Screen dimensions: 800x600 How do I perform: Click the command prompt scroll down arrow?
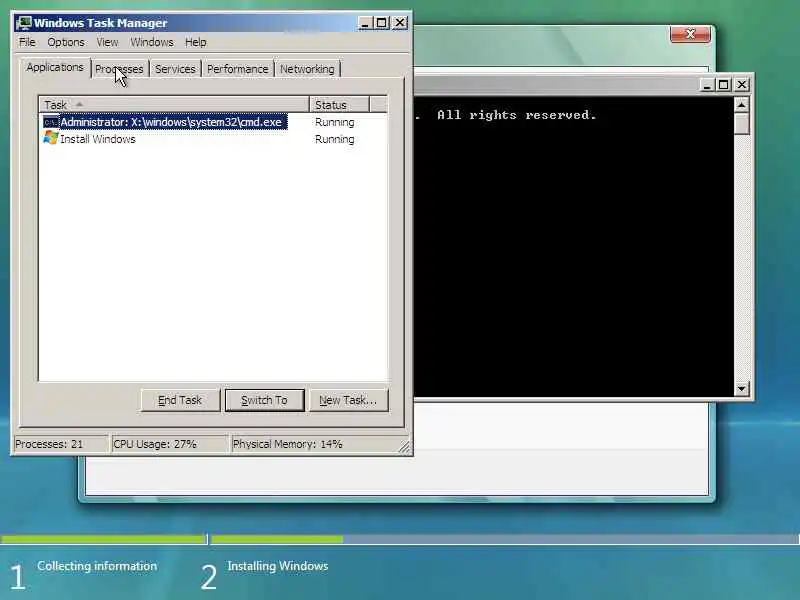[741, 389]
